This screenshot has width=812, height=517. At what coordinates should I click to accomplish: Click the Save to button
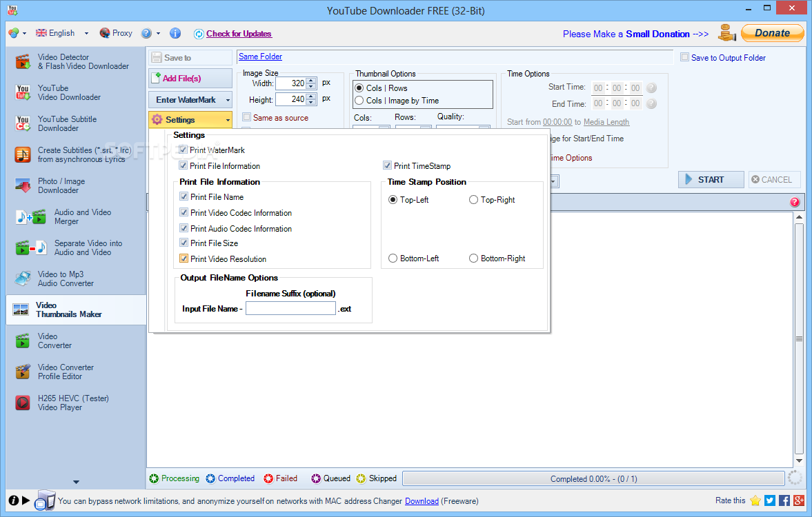[190, 57]
